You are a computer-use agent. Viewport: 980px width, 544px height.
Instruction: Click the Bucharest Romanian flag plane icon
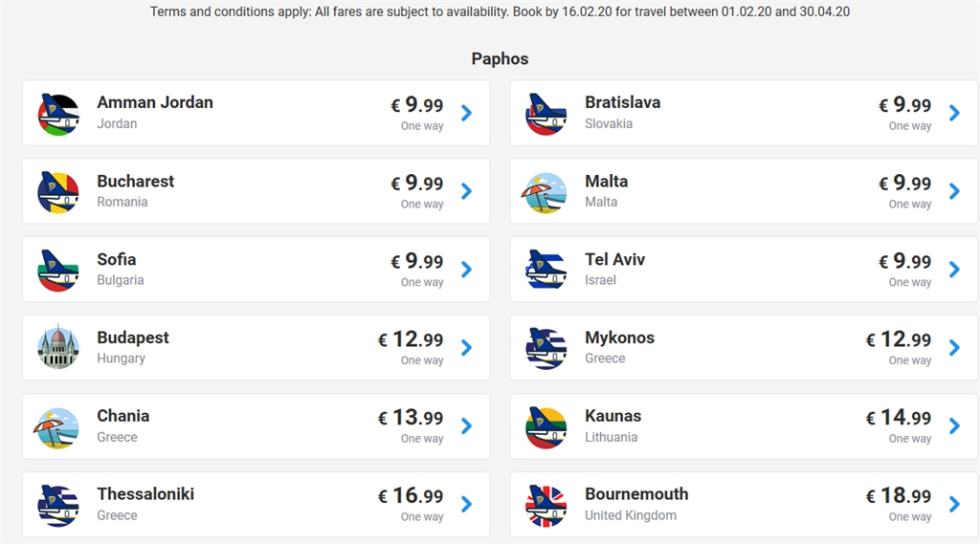tap(58, 193)
